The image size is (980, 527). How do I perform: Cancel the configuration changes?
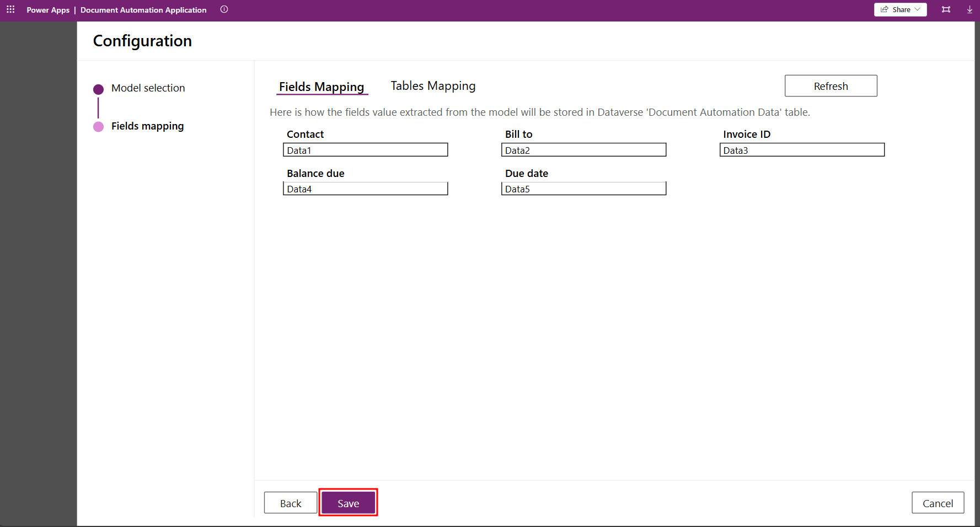point(938,502)
